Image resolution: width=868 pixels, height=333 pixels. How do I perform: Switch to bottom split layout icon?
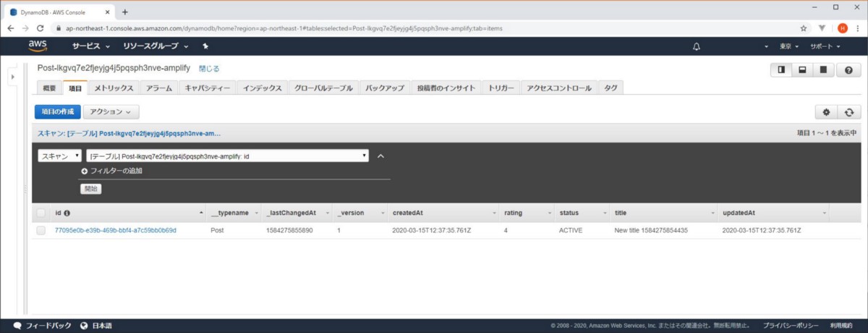(x=802, y=69)
